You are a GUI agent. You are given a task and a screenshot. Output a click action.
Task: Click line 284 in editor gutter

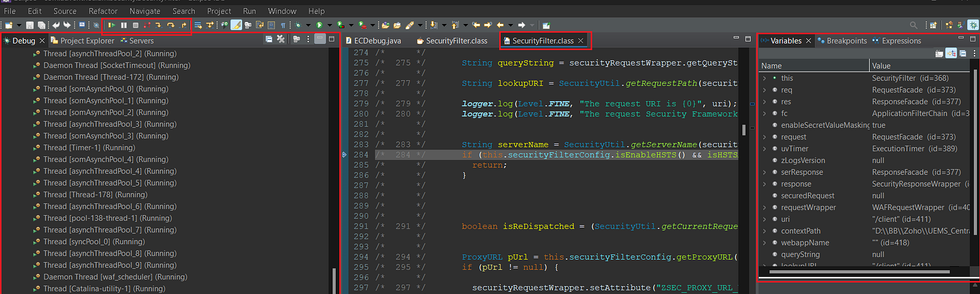[361, 155]
